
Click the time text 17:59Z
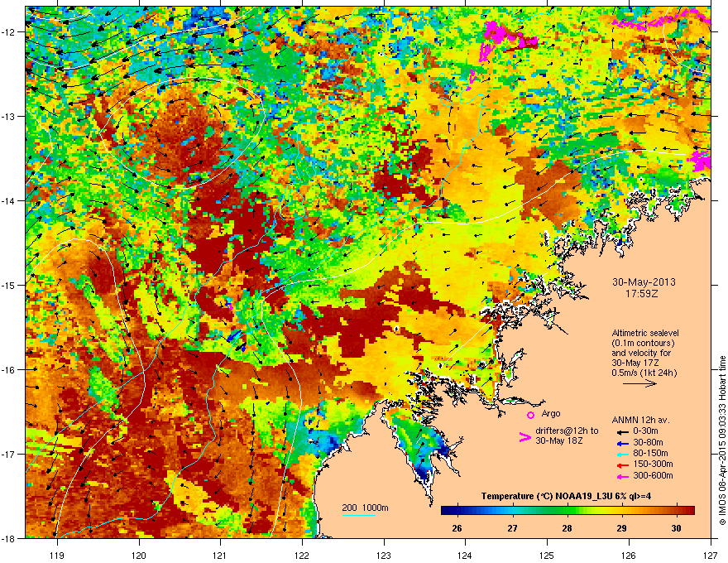(x=644, y=294)
